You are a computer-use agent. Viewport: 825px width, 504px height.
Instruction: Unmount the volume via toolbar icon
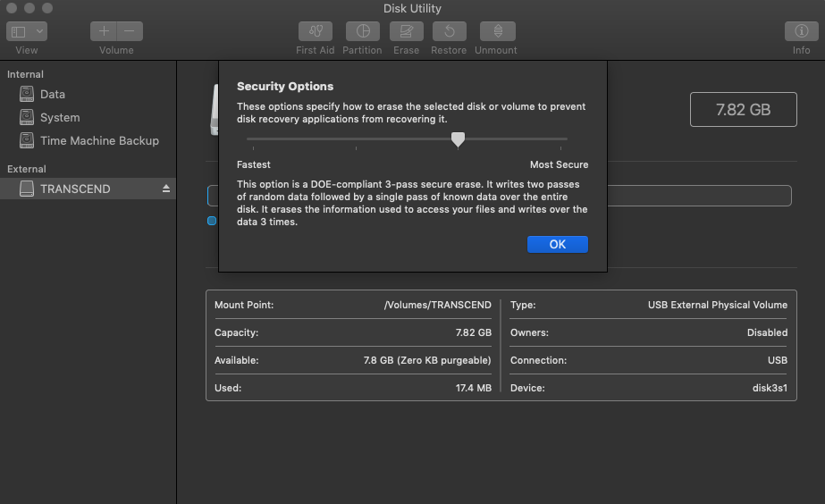coord(497,31)
